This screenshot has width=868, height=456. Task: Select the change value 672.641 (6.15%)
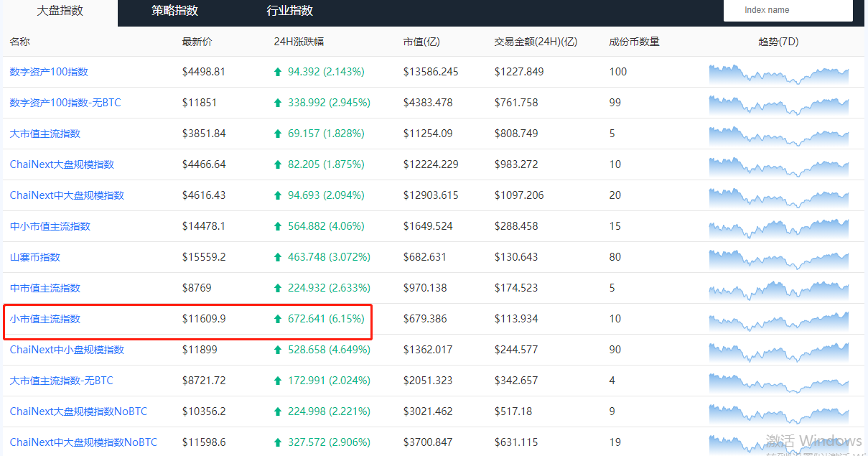326,319
